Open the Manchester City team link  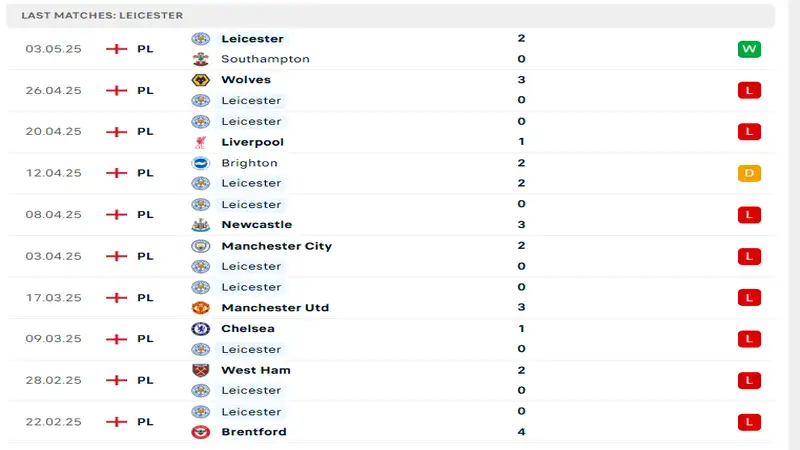point(276,246)
